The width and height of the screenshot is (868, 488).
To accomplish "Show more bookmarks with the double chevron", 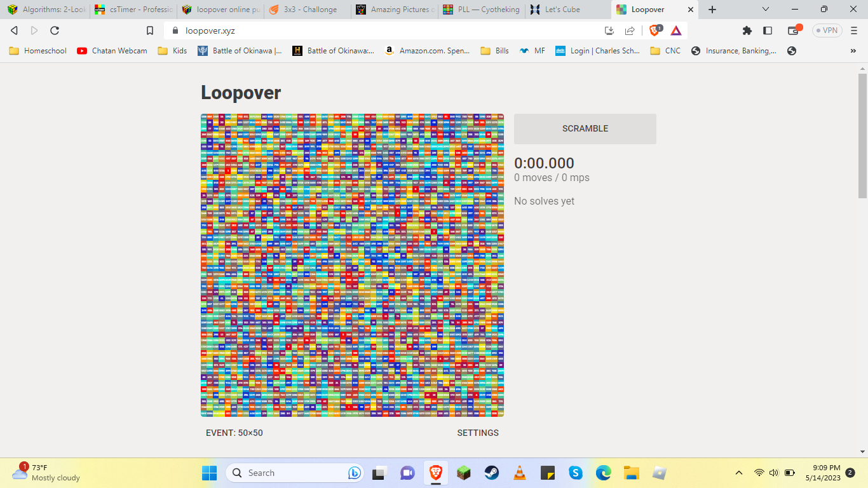I will (853, 51).
